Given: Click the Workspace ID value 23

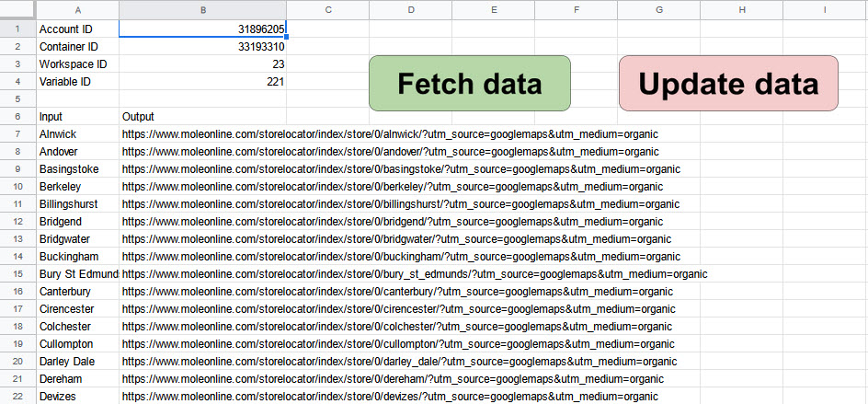Looking at the screenshot, I should (202, 64).
